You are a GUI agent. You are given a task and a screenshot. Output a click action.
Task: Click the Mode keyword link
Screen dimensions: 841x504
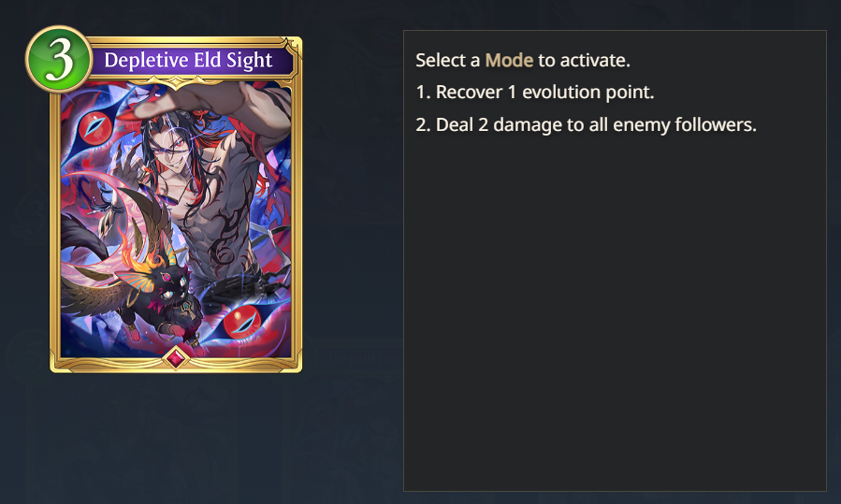tap(509, 60)
